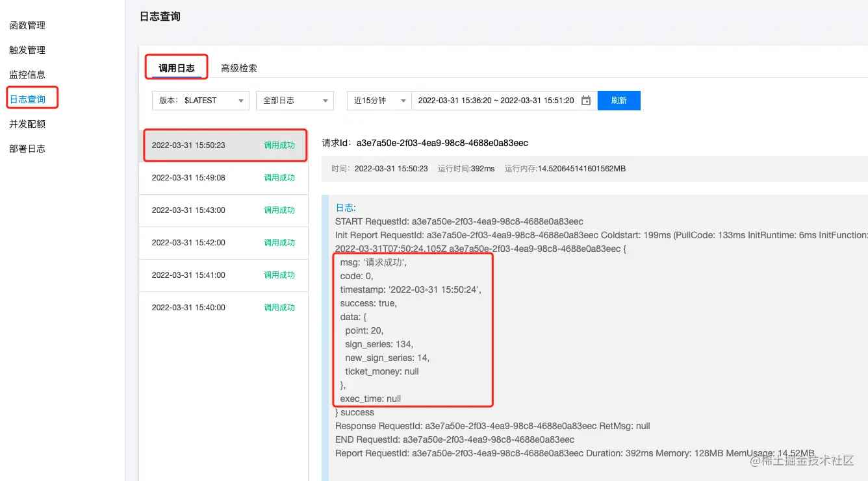Click the sign_series: 134 line
Image resolution: width=868 pixels, height=481 pixels.
tap(379, 344)
